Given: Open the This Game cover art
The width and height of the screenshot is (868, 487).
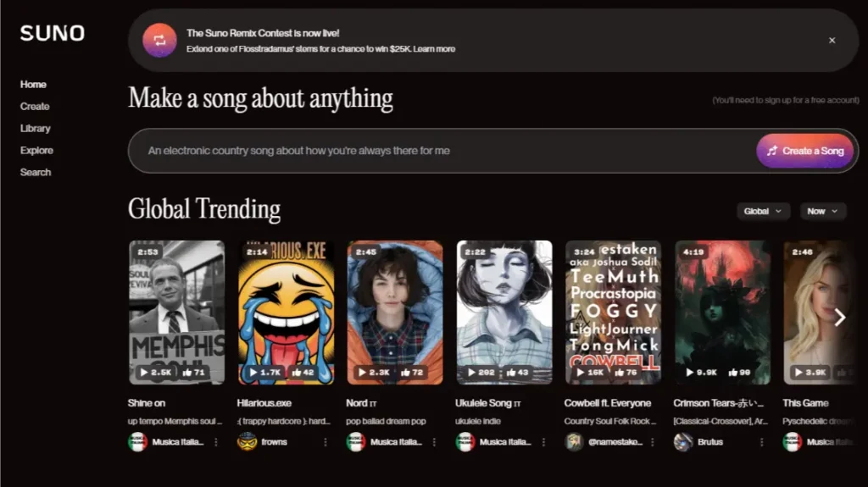Looking at the screenshot, I should click(818, 313).
